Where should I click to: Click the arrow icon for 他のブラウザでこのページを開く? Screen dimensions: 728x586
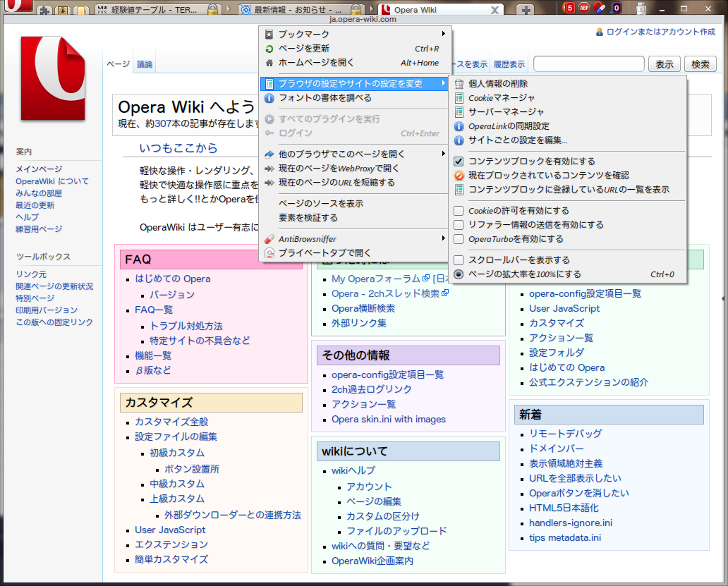tap(269, 154)
